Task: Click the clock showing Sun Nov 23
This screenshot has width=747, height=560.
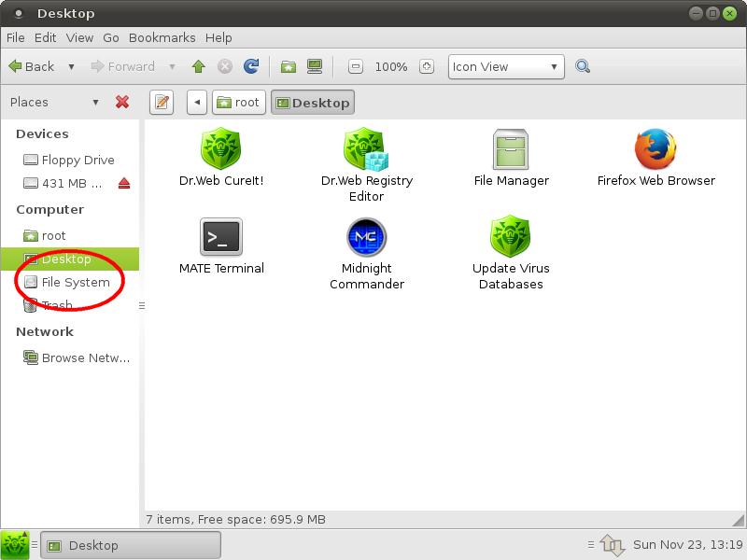Action: point(688,545)
